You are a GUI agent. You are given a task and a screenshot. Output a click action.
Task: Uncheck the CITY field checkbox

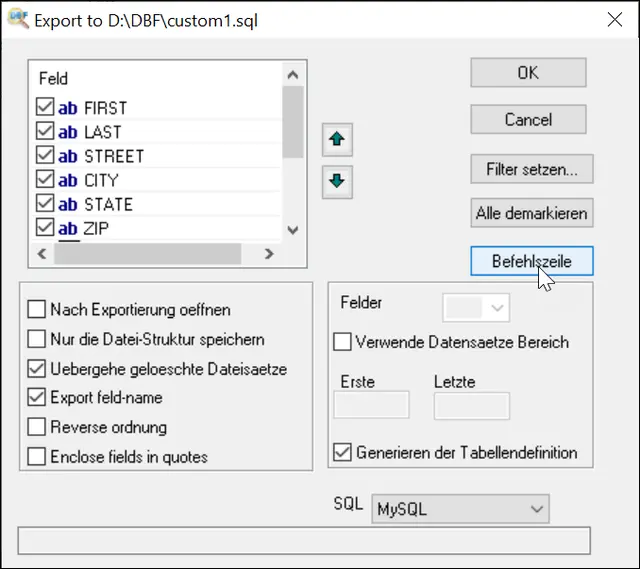pyautogui.click(x=44, y=179)
